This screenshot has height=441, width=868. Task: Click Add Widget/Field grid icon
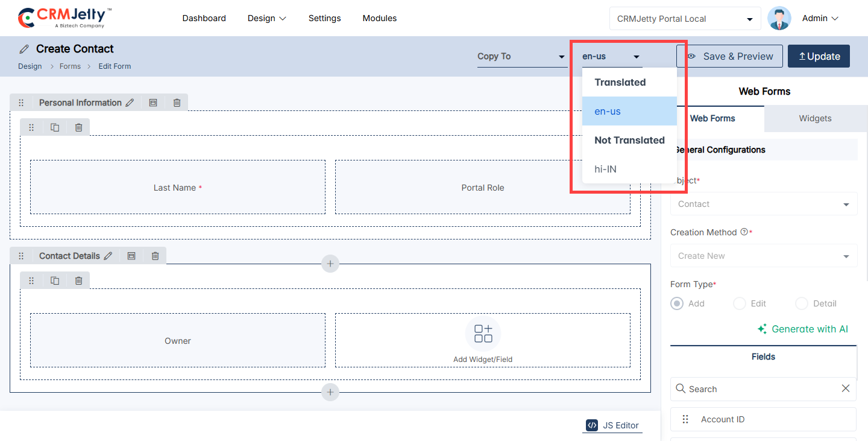point(483,334)
